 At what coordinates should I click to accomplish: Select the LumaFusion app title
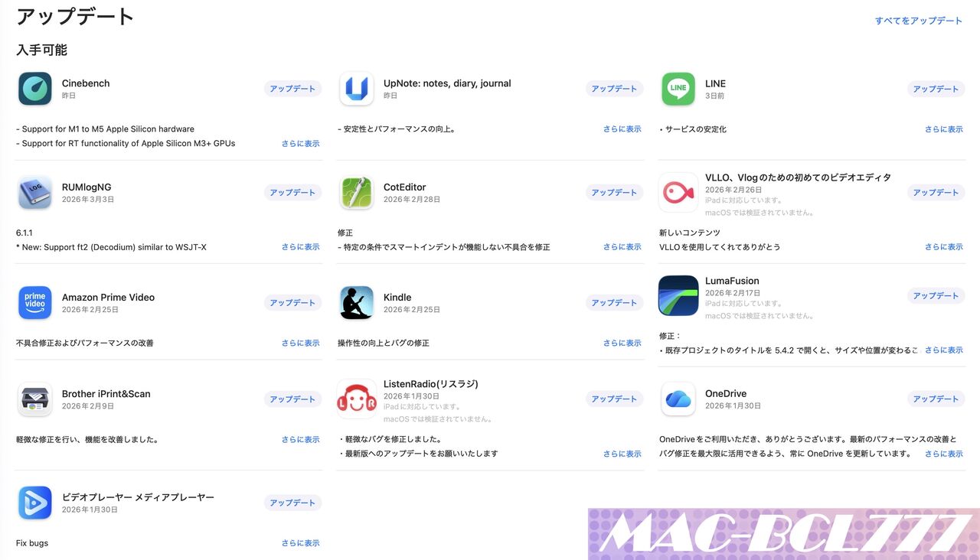pos(732,281)
